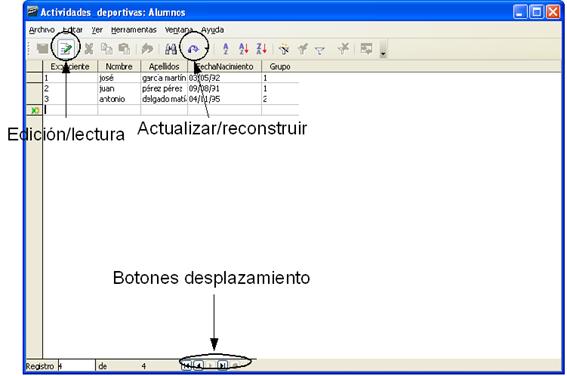Click the Registro record number field
567x376 pixels.
pos(76,366)
